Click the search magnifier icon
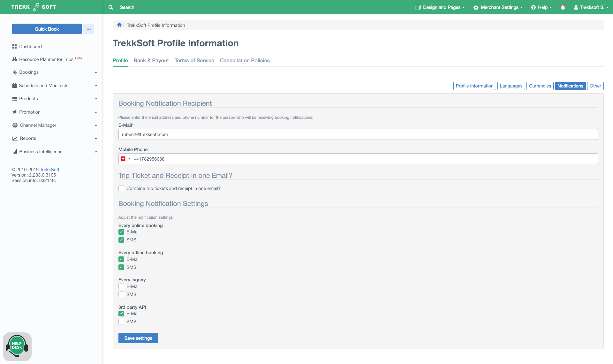Screen dimensions: 613x364 [x=111, y=7]
